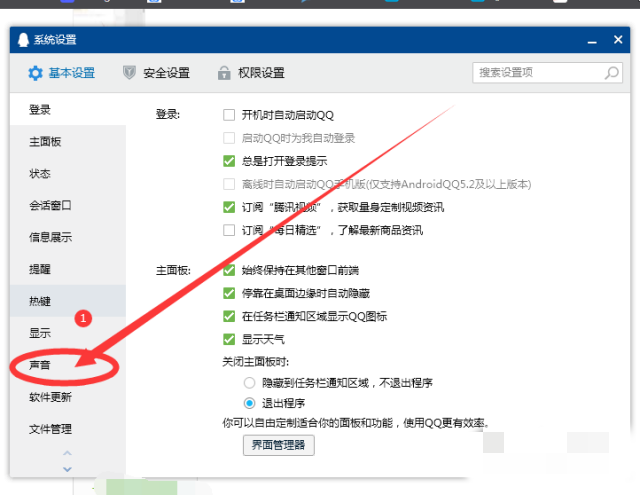Image resolution: width=640 pixels, height=495 pixels.
Task: Click the sidebar up chevron arrow
Action: [x=67, y=453]
